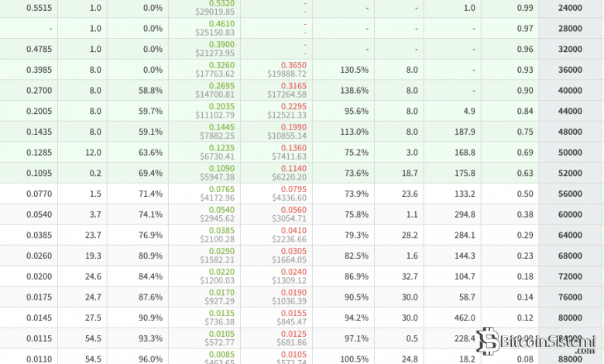Click the 0.75 delta value beside 48000

point(524,132)
